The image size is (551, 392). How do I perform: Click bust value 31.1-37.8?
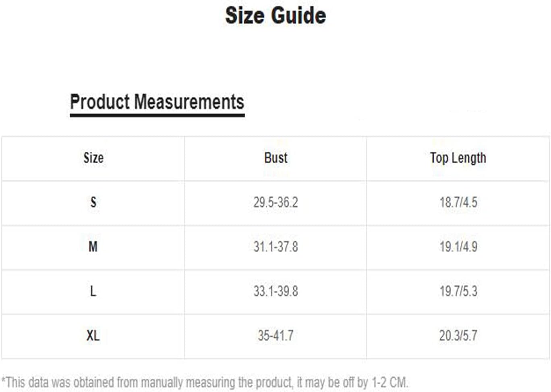pyautogui.click(x=276, y=246)
